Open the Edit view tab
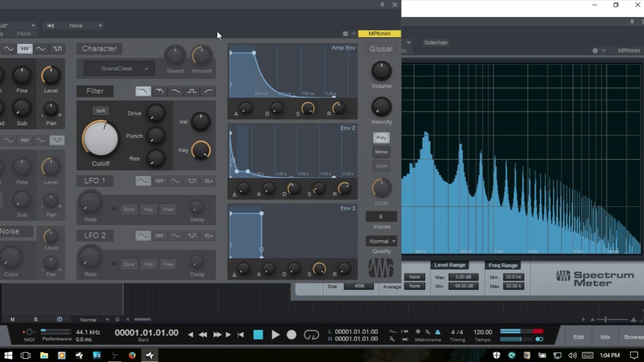Screen dimensions: 644x362 (579, 337)
